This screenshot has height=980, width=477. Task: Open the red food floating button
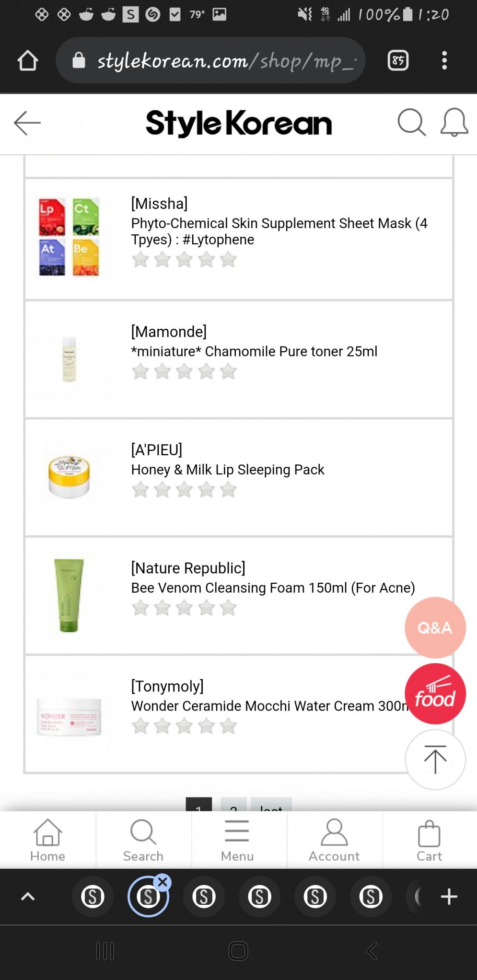[435, 693]
